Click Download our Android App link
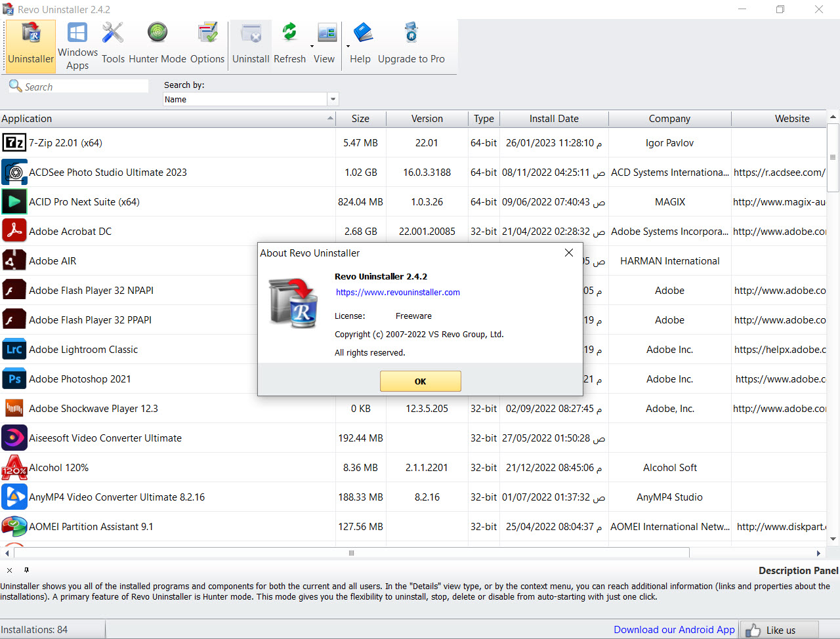Screen dimensions: 840x639 coord(674,630)
